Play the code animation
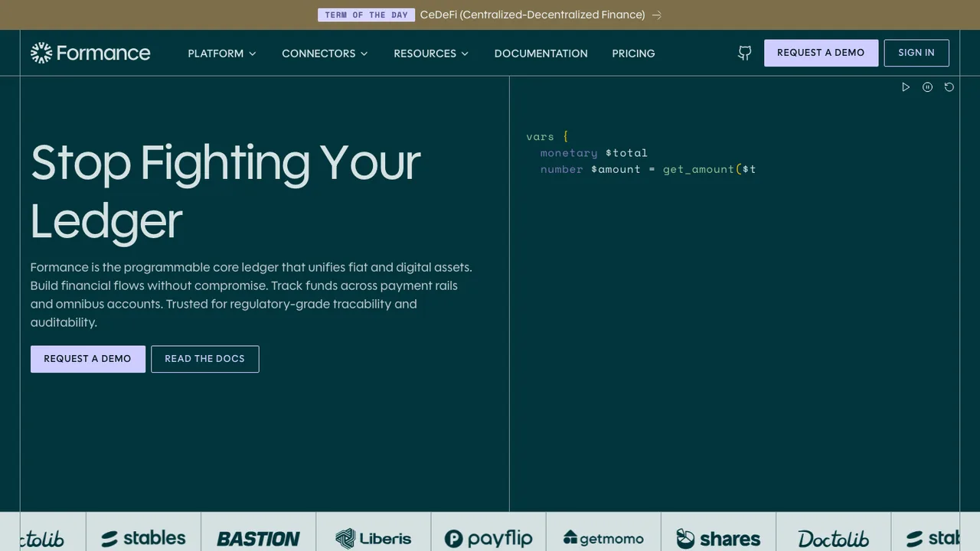The image size is (980, 551). tap(906, 87)
